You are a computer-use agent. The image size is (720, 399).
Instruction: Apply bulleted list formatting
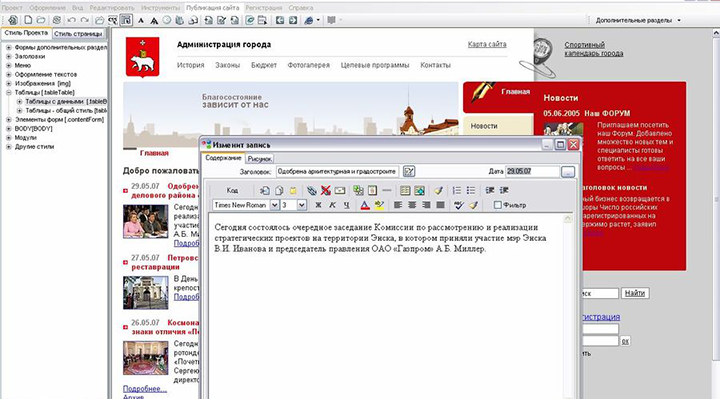(471, 190)
